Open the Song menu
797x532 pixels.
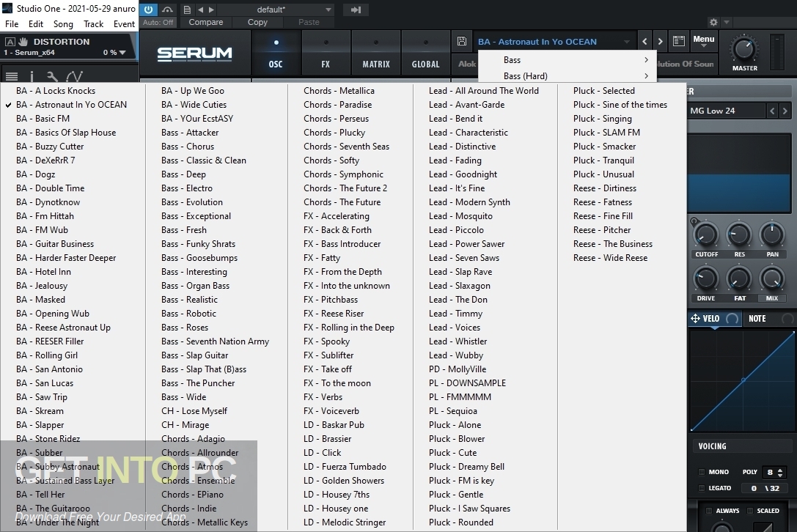coord(63,24)
